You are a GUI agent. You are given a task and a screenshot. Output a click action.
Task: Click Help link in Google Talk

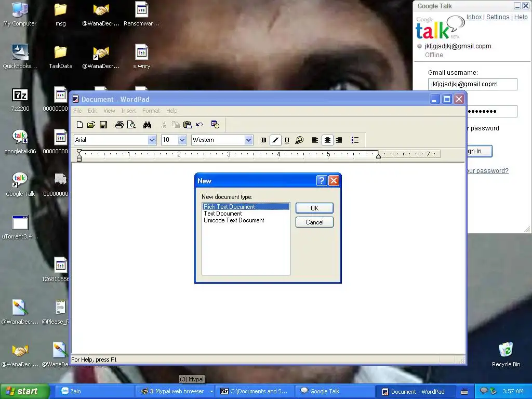pos(521,17)
